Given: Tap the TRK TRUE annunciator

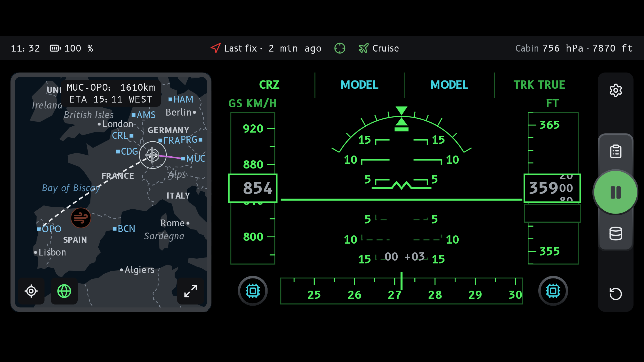Looking at the screenshot, I should [x=539, y=85].
